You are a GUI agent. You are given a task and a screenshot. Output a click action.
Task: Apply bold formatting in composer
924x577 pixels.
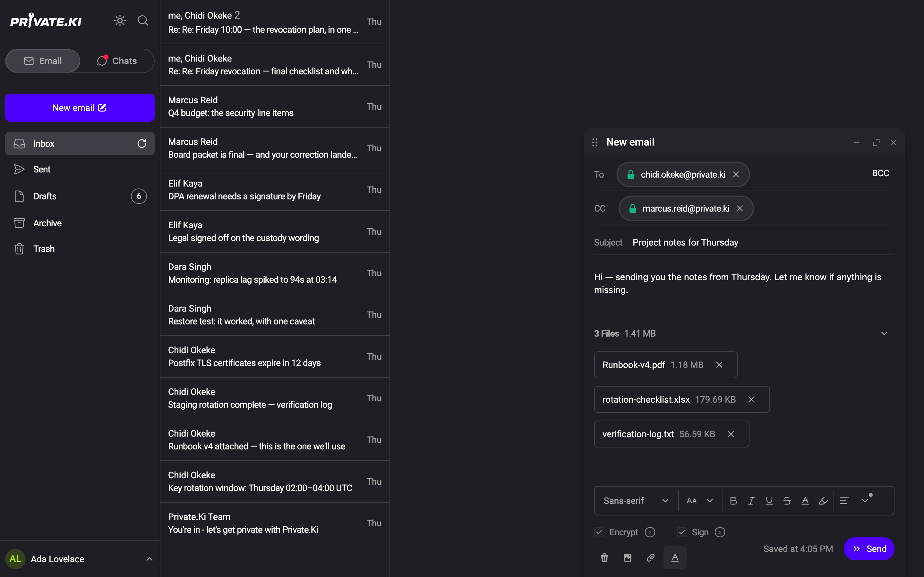[733, 501]
